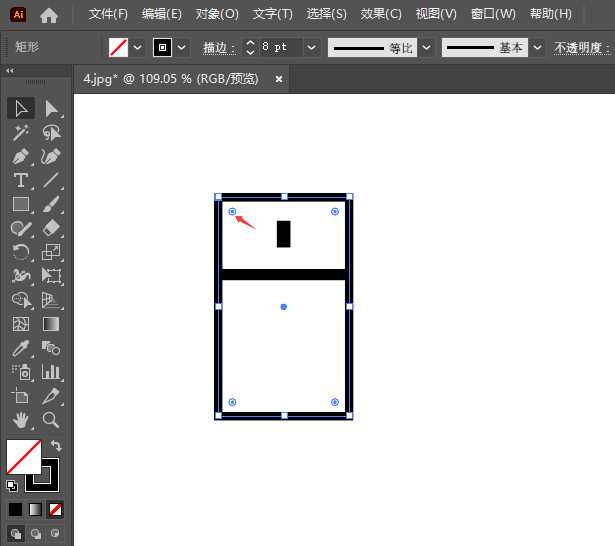
Task: Select the Rotate tool
Action: tap(21, 252)
